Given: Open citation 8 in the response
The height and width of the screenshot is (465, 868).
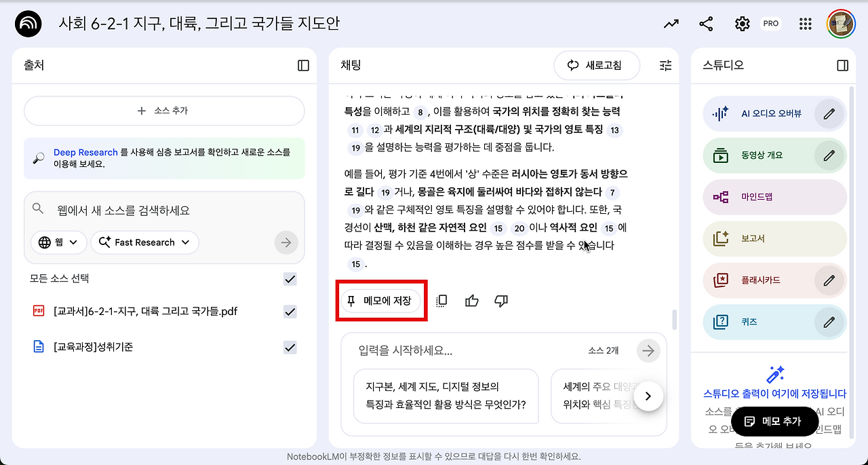Looking at the screenshot, I should click(x=420, y=113).
